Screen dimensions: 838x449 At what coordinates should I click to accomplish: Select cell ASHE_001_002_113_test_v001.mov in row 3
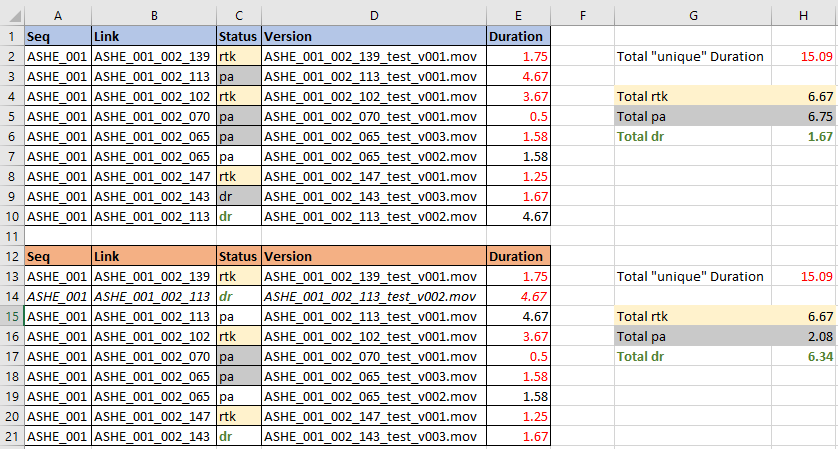pyautogui.click(x=374, y=76)
